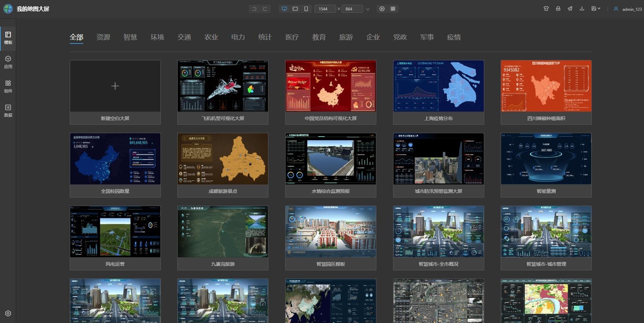Click the QR code icon
Viewport: 644px width, 323px height.
tap(393, 9)
